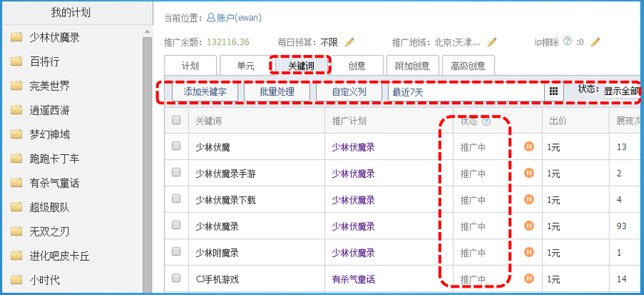Click folder icon of 超级舰队 plan
644x295 pixels.
[x=16, y=208]
